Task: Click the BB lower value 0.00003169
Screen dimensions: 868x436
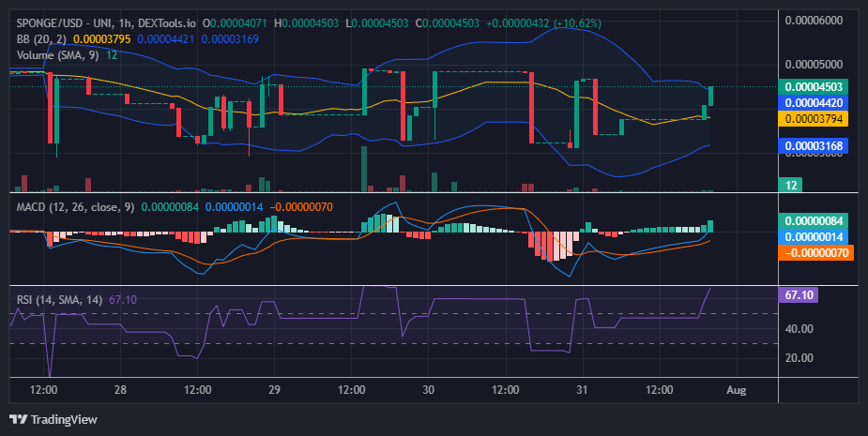Action: [230, 39]
